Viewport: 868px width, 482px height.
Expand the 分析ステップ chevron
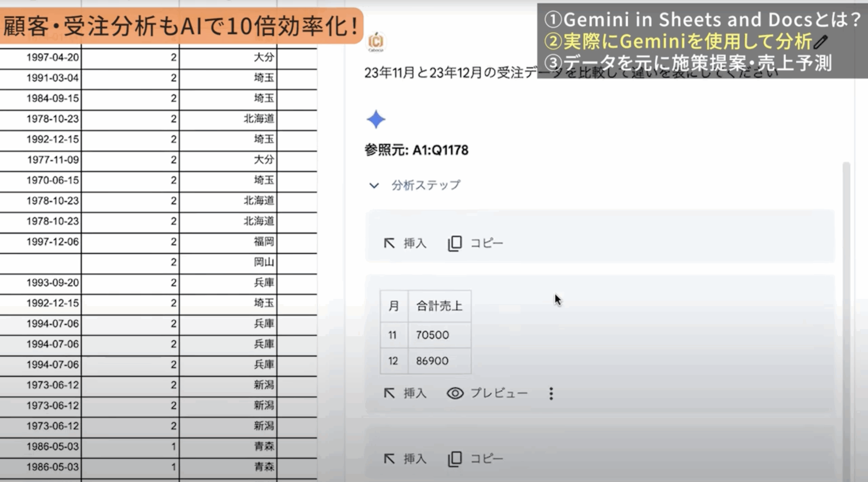(x=374, y=185)
